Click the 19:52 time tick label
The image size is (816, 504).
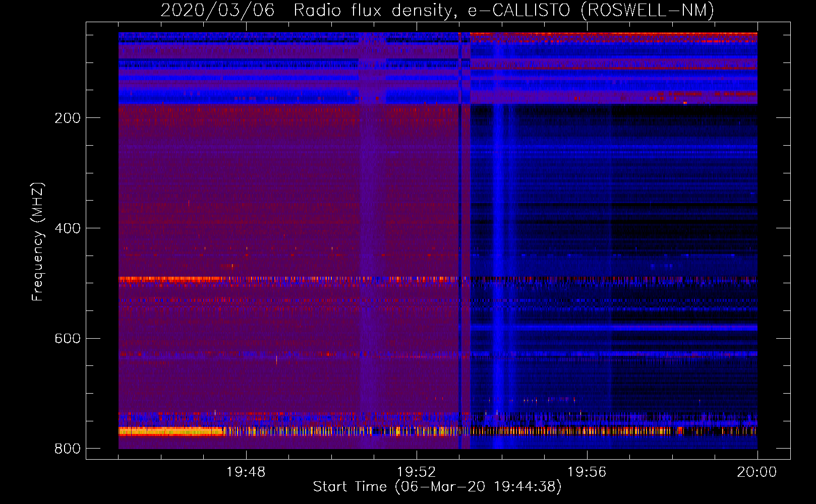pos(416,472)
